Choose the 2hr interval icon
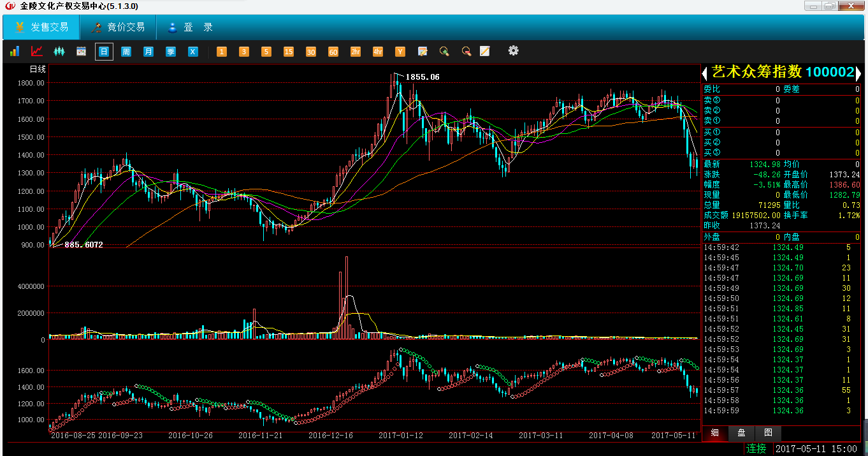 click(356, 52)
